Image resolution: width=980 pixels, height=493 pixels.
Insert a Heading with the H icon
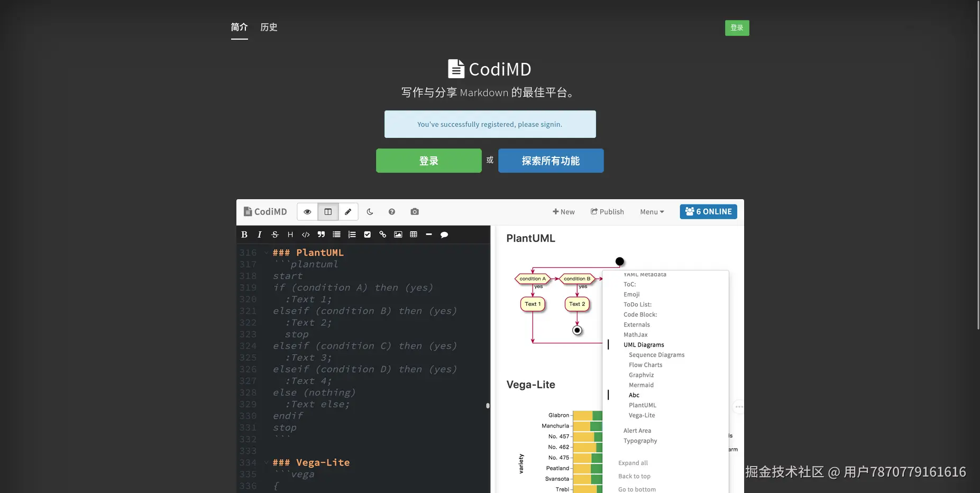290,235
